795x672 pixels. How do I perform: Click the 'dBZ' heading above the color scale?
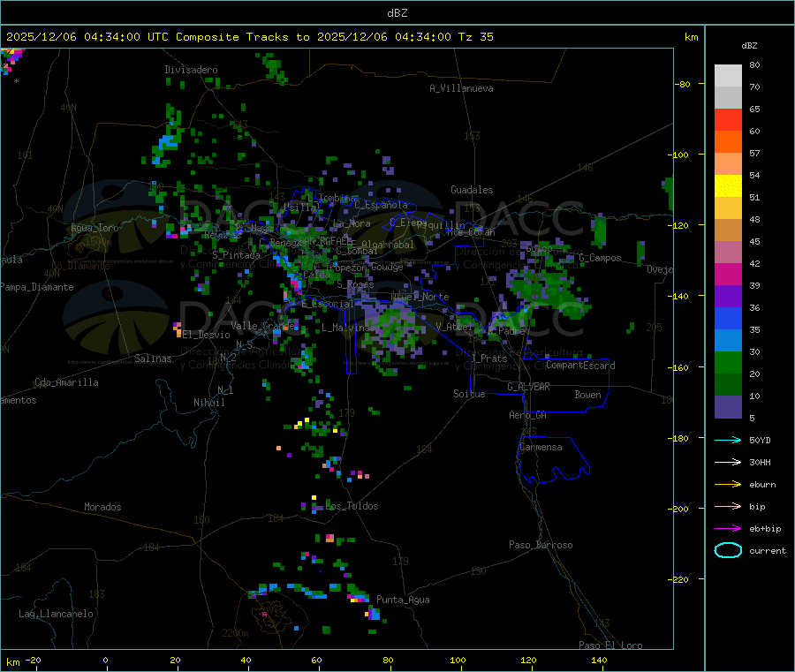749,46
